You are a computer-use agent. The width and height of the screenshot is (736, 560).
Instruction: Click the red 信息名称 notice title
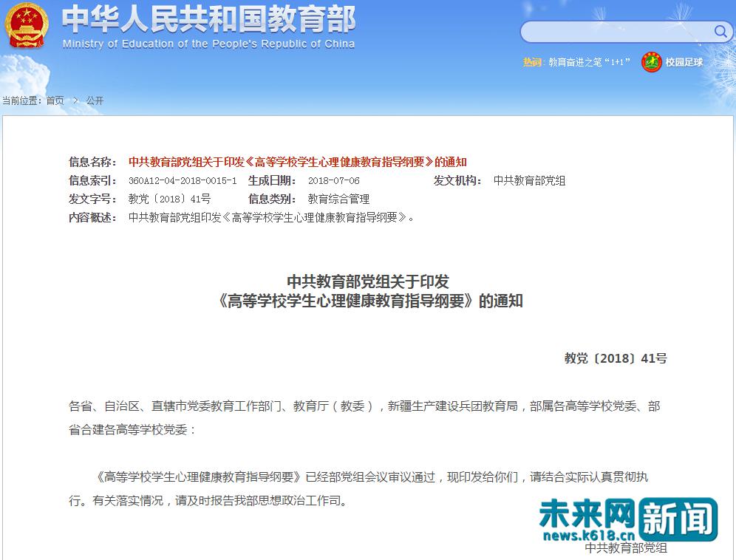pos(297,163)
